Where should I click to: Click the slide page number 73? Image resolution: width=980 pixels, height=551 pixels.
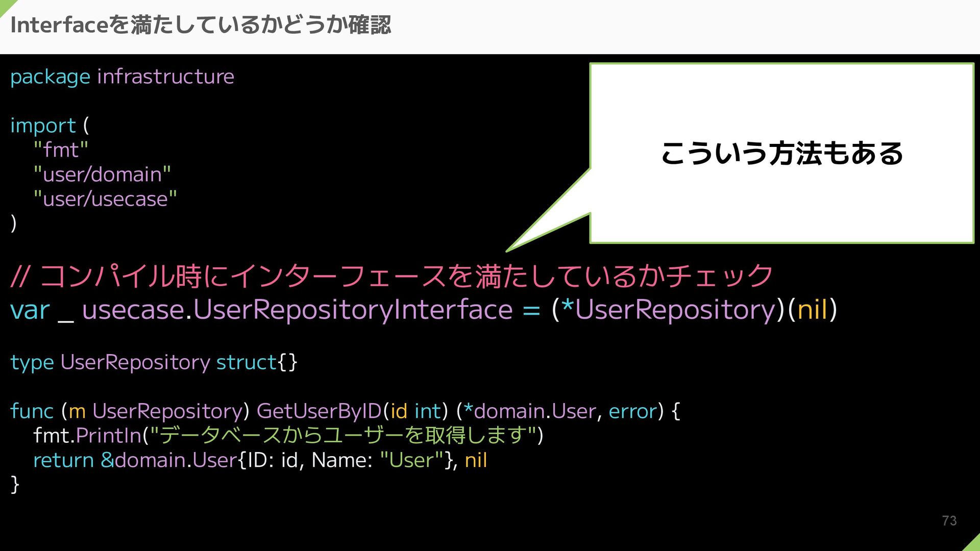tap(949, 521)
